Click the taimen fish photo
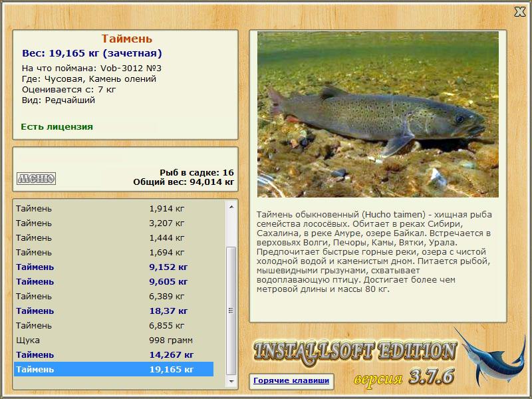The image size is (532, 399). click(x=378, y=114)
